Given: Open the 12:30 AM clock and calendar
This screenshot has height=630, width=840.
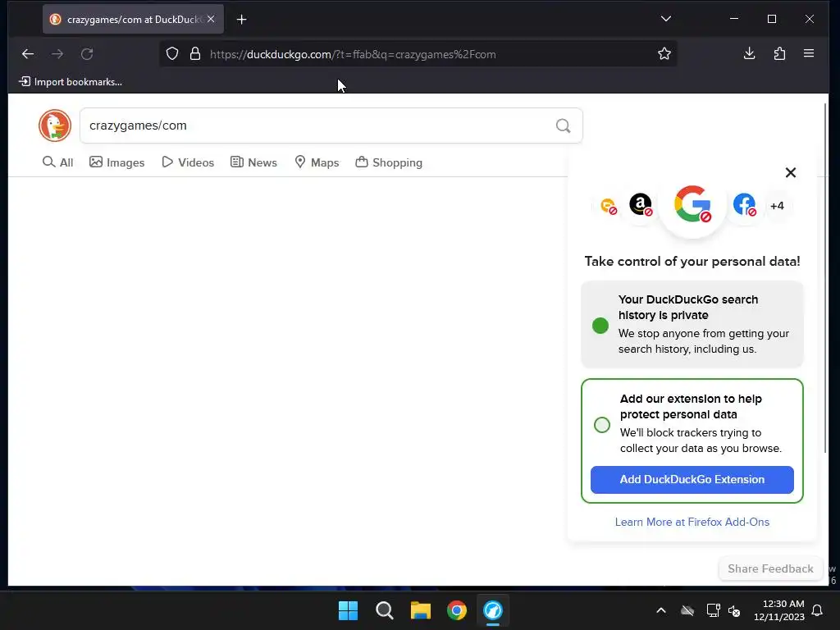Looking at the screenshot, I should pyautogui.click(x=779, y=610).
